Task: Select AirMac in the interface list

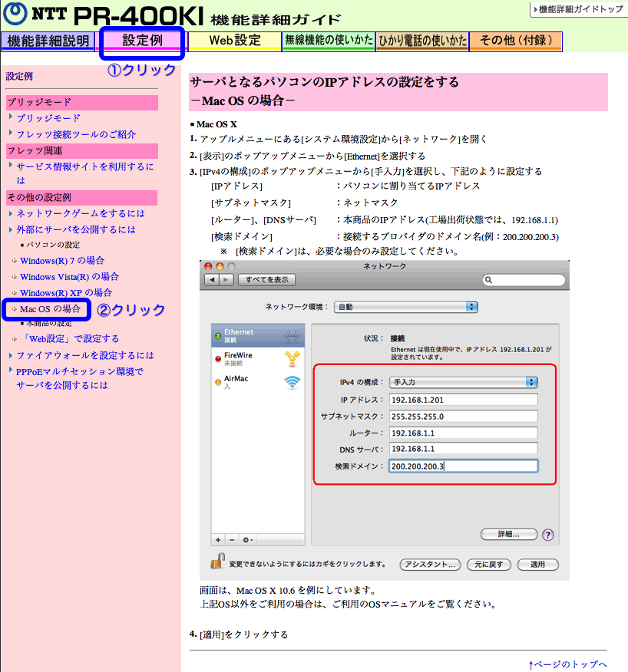Action: (x=258, y=382)
